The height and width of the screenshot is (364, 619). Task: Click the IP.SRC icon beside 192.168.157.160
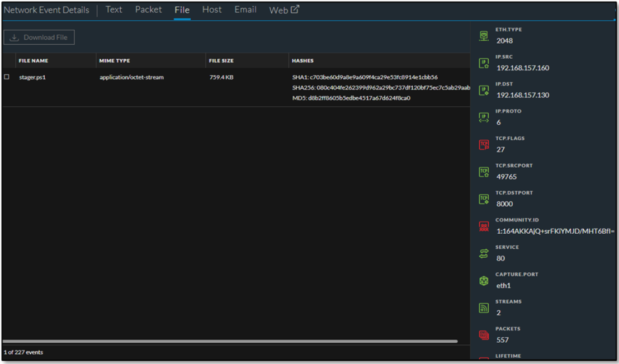pos(484,63)
